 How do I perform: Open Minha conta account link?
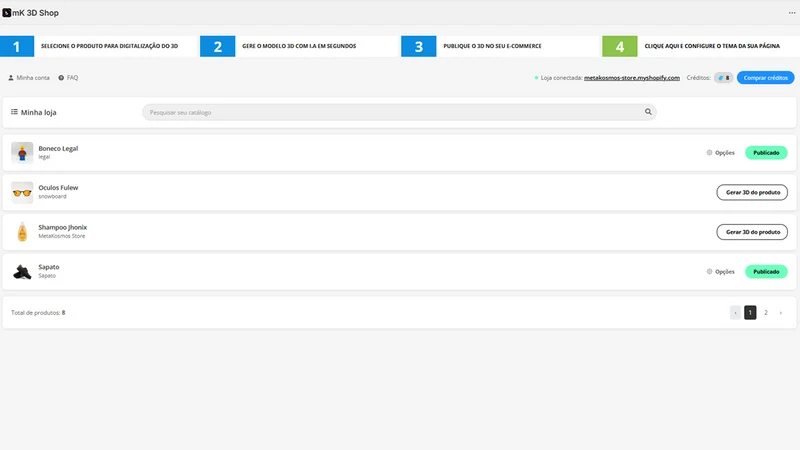coord(29,78)
